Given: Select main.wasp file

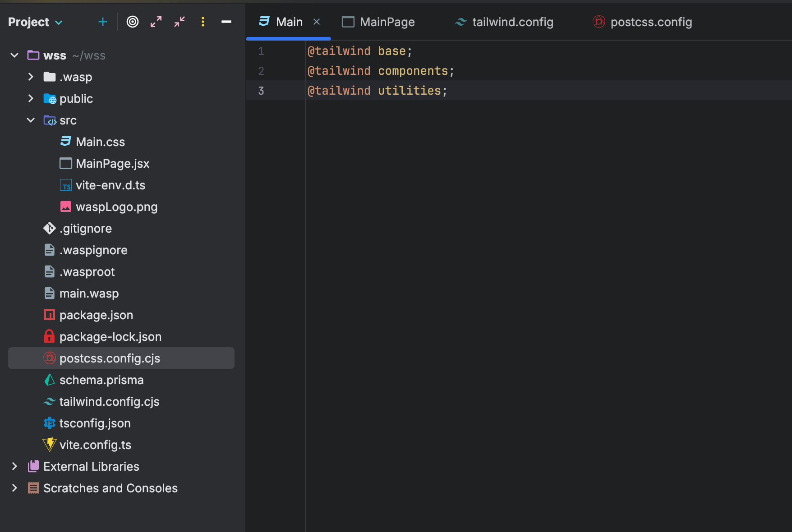Looking at the screenshot, I should (89, 293).
